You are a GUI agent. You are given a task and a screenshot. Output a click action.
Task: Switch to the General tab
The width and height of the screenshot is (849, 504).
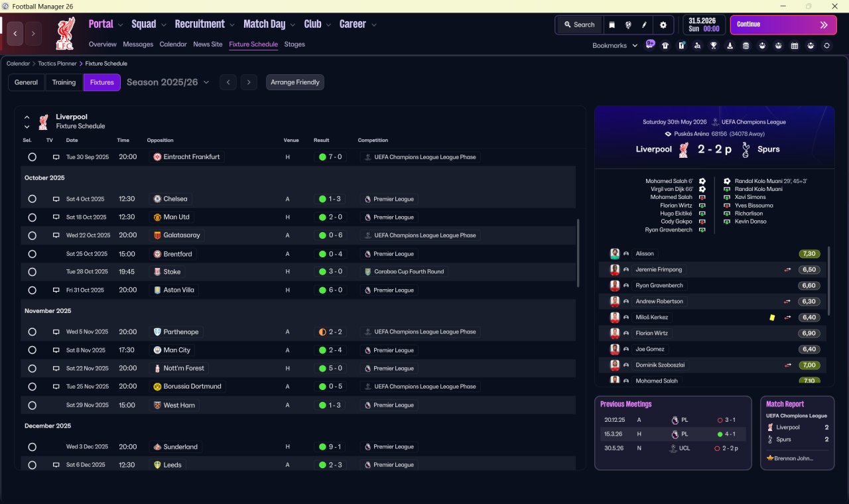click(26, 82)
